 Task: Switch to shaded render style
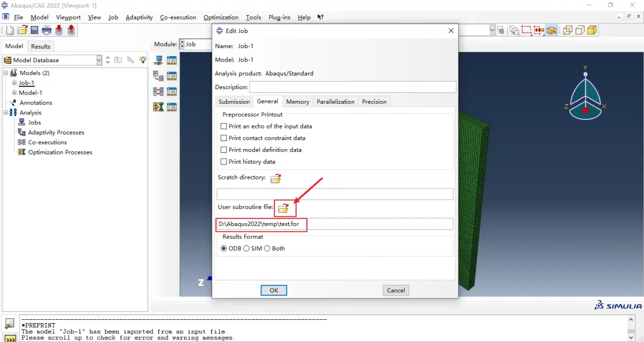pyautogui.click(x=592, y=30)
